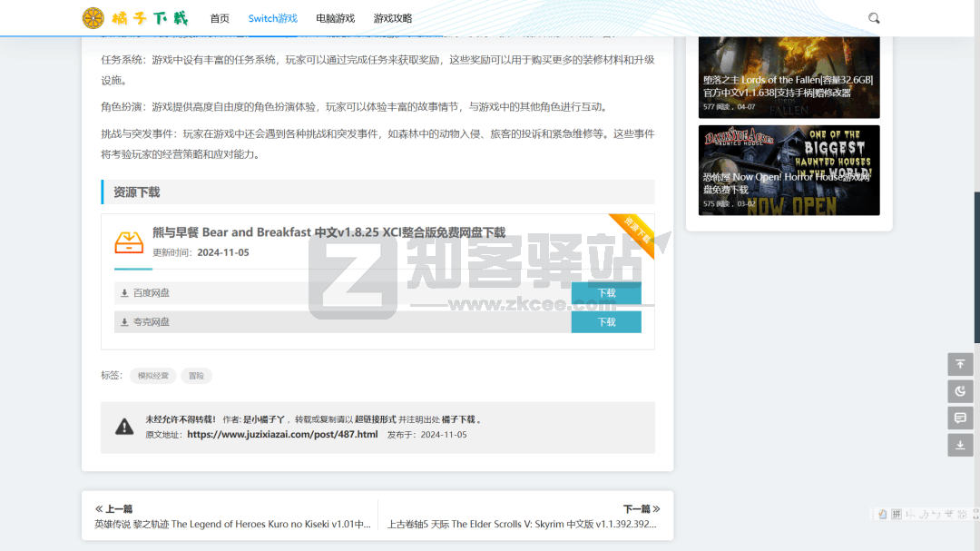Select the 模拟经营 tag
Image resolution: width=980 pixels, height=551 pixels.
click(x=152, y=376)
